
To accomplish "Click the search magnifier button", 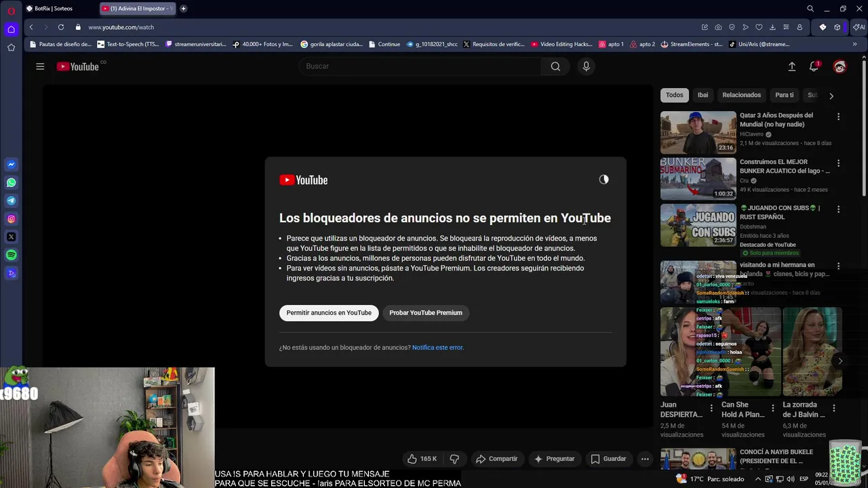I will click(x=555, y=66).
